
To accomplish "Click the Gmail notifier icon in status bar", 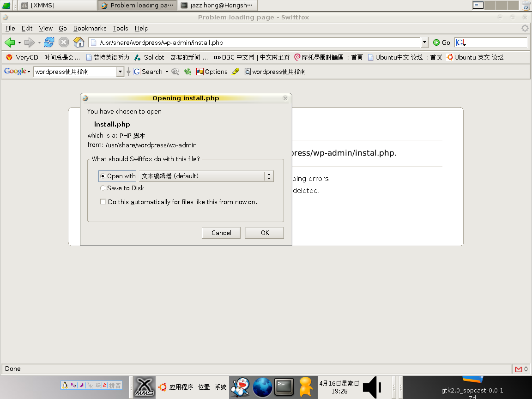I will click(519, 369).
